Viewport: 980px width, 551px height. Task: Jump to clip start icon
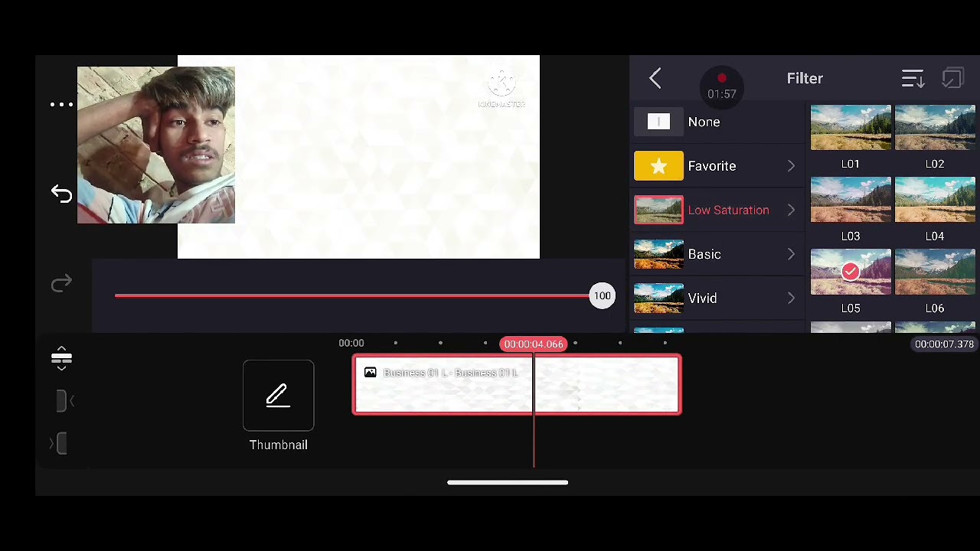64,400
